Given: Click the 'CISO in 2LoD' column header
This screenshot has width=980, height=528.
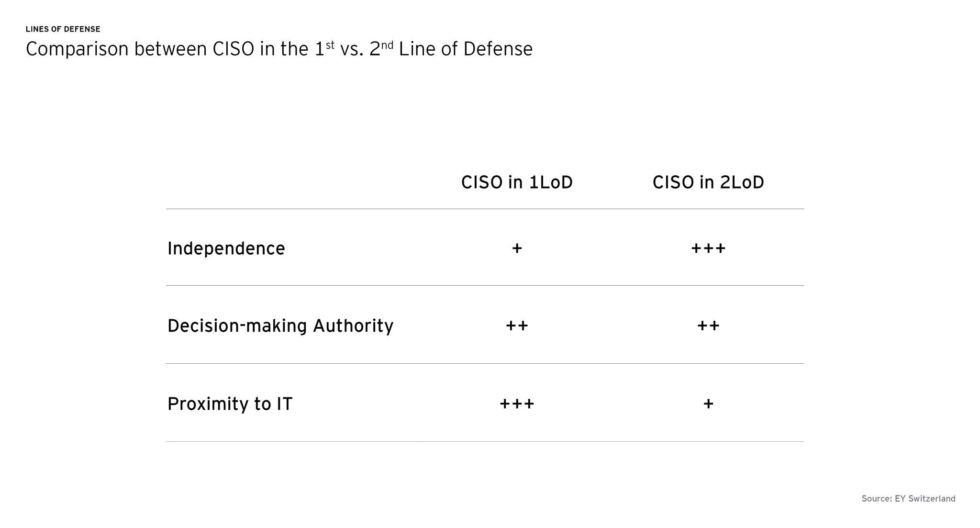Looking at the screenshot, I should click(708, 182).
